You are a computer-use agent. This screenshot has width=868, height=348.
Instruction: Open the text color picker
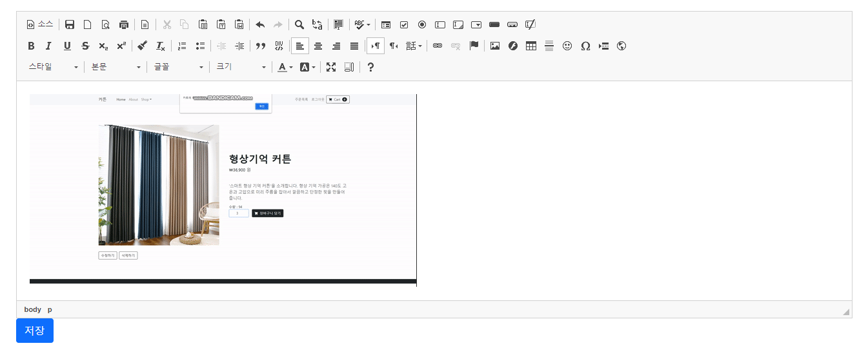[x=285, y=67]
